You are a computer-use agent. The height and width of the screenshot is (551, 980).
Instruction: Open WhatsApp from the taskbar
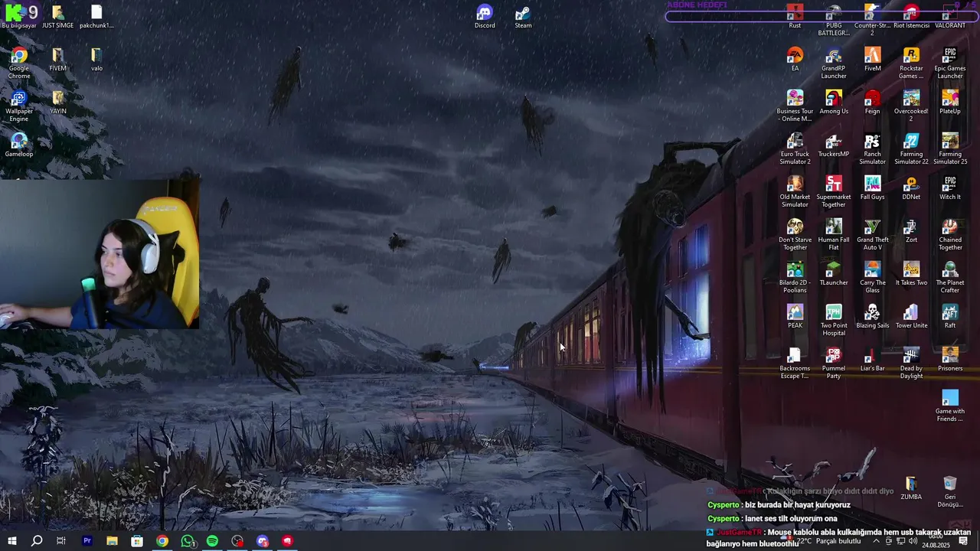188,541
